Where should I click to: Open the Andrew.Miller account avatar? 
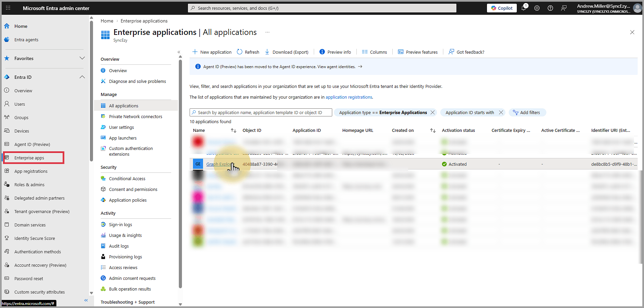tap(637, 8)
